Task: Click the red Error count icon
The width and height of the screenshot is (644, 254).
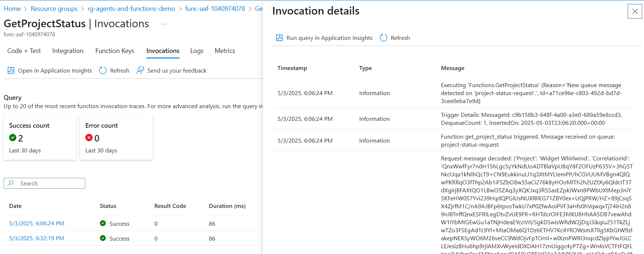Action: tap(89, 138)
